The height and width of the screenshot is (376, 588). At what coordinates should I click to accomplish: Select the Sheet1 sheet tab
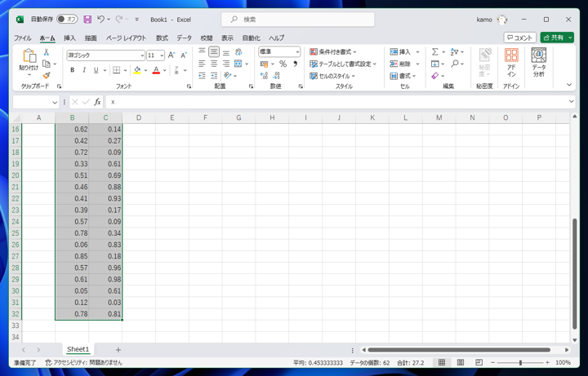pyautogui.click(x=78, y=349)
